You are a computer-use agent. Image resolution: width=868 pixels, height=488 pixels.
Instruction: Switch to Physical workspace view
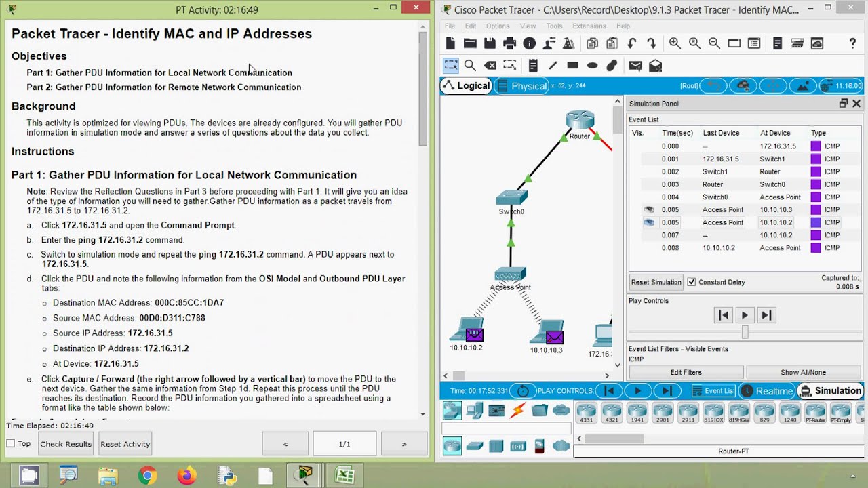pos(521,86)
